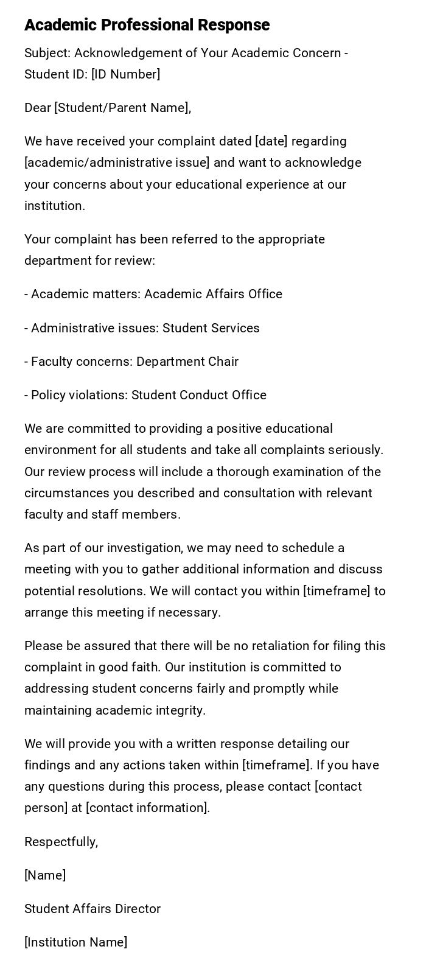Click the paragraph starting "We are committed"
The height and width of the screenshot is (980, 426).
tap(204, 471)
